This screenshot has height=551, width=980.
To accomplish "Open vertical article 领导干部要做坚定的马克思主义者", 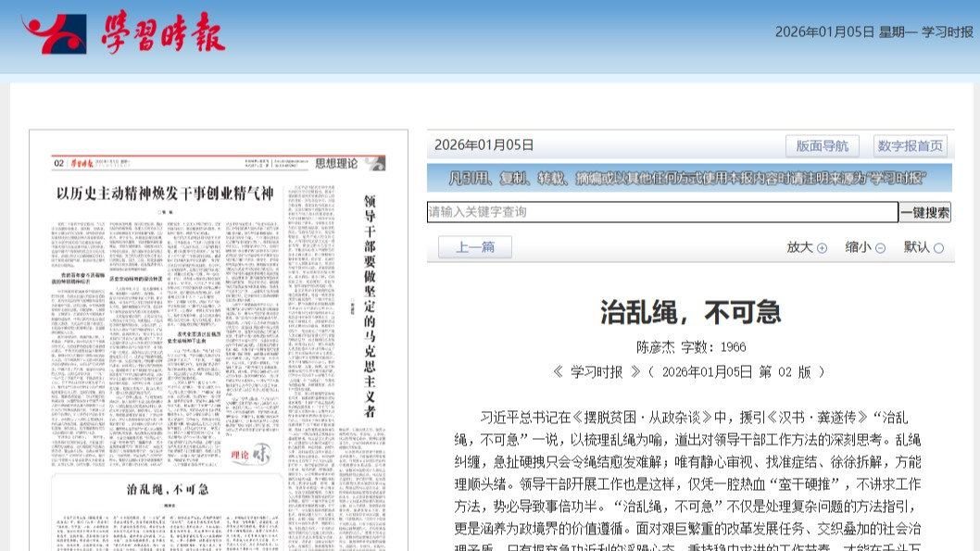I will coord(369,306).
